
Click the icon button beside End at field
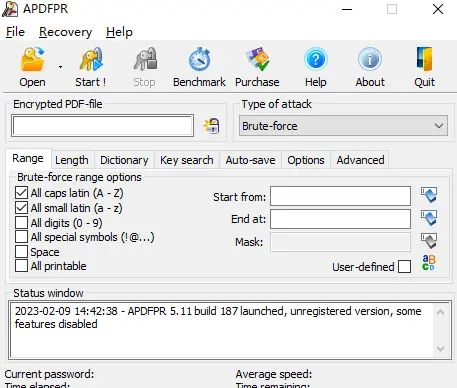(x=429, y=218)
